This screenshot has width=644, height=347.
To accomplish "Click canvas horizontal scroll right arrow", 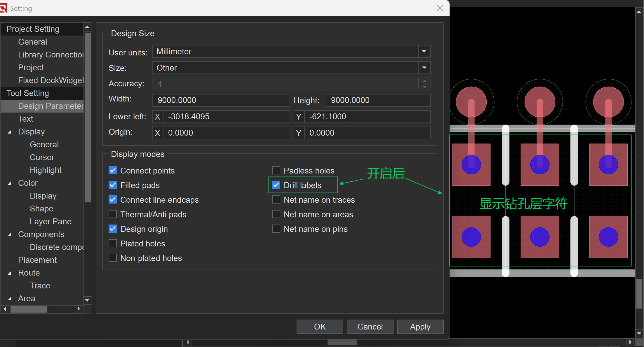I will click(630, 342).
